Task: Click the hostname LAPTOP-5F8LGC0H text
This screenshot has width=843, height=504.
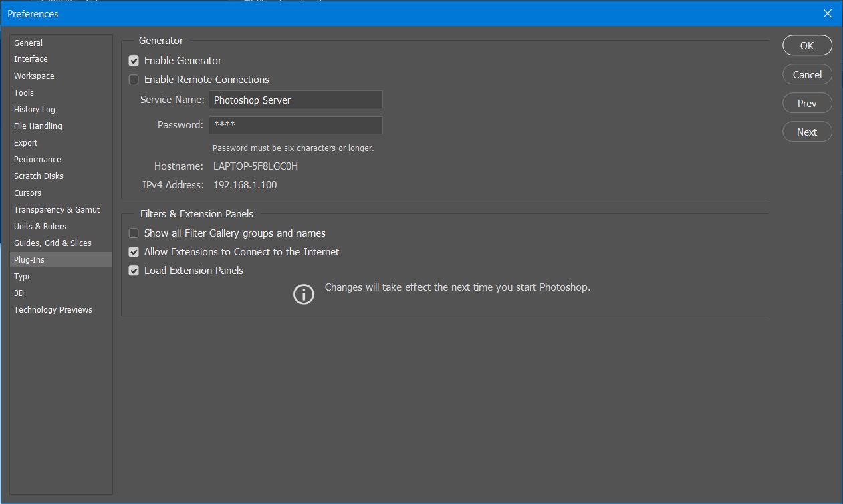Action: point(255,166)
